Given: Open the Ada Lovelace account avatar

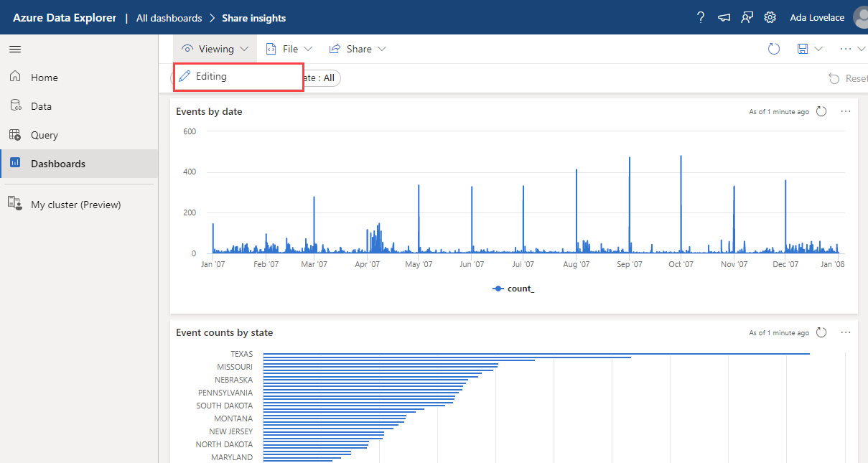Looking at the screenshot, I should [860, 17].
